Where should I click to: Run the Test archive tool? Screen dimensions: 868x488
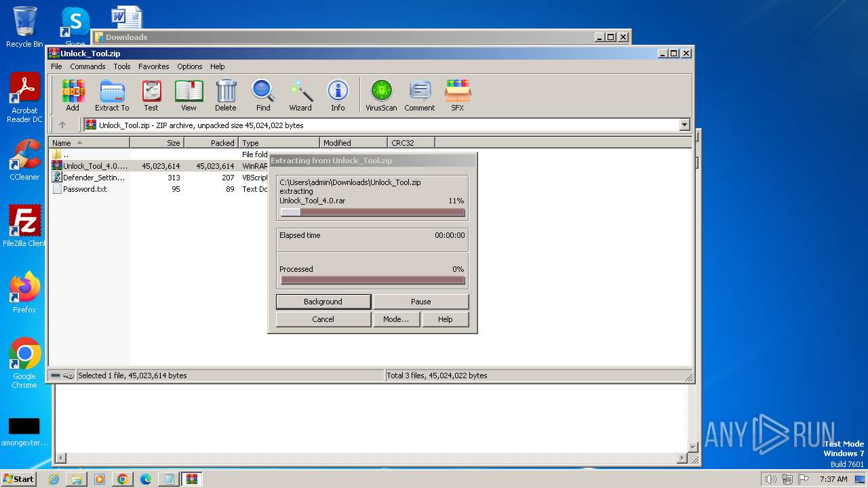tap(151, 96)
